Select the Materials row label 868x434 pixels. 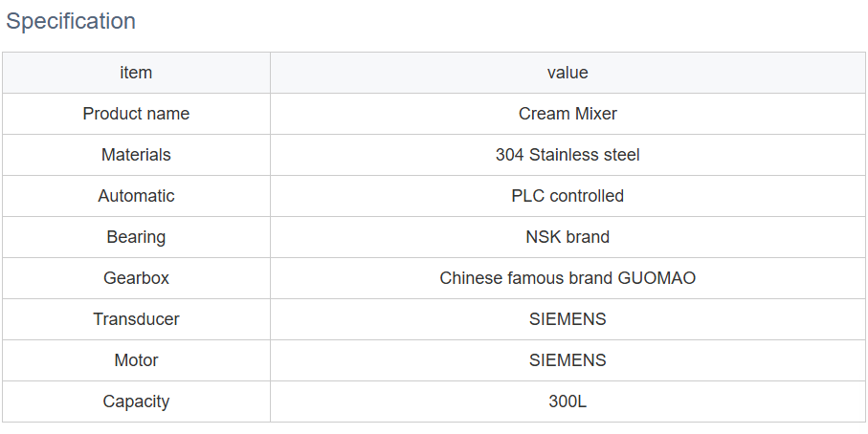(136, 155)
